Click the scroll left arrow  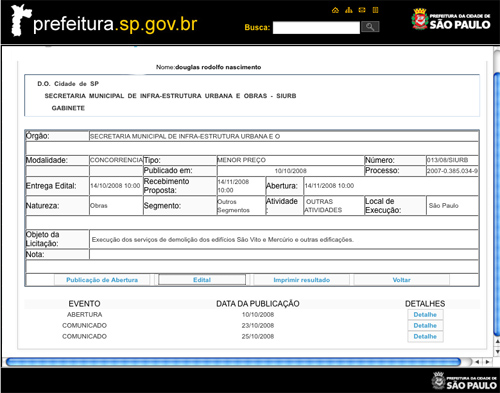pyautogui.click(x=477, y=362)
